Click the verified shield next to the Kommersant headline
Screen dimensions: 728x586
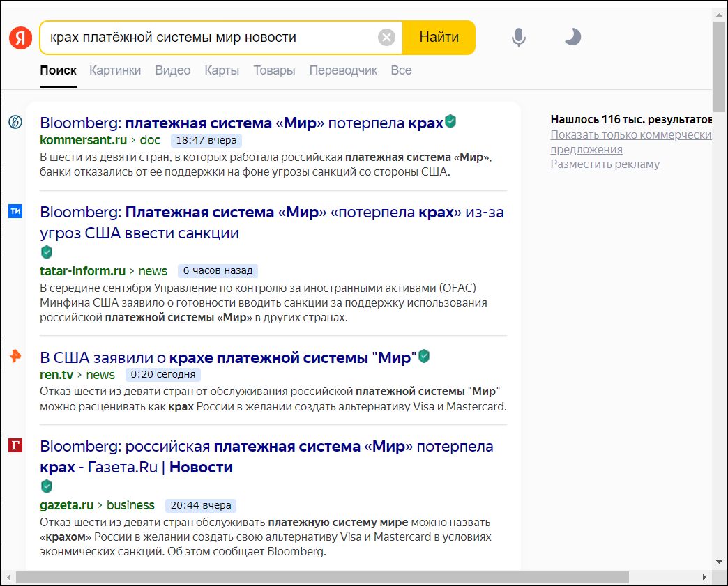pos(451,122)
